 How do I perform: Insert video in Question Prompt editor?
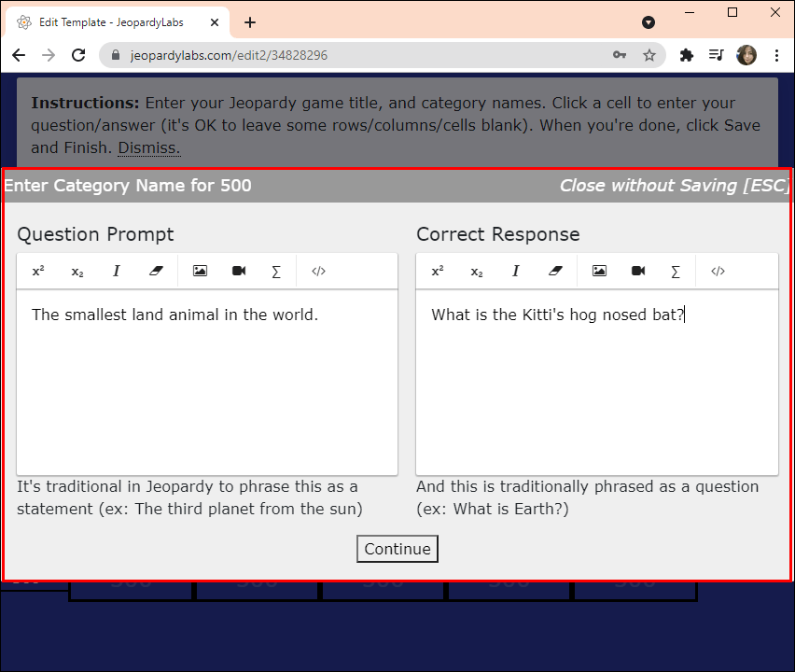239,271
